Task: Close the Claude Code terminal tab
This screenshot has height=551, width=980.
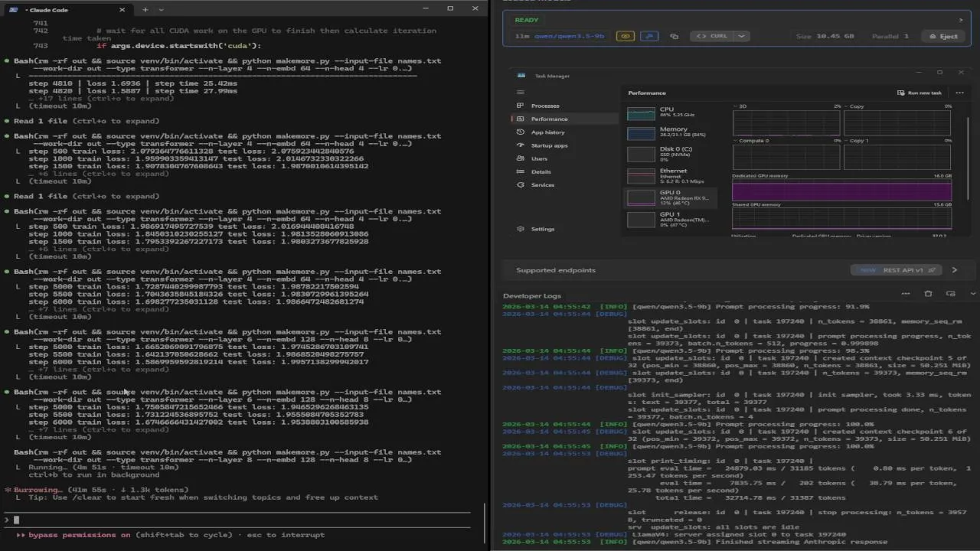Action: (122, 9)
